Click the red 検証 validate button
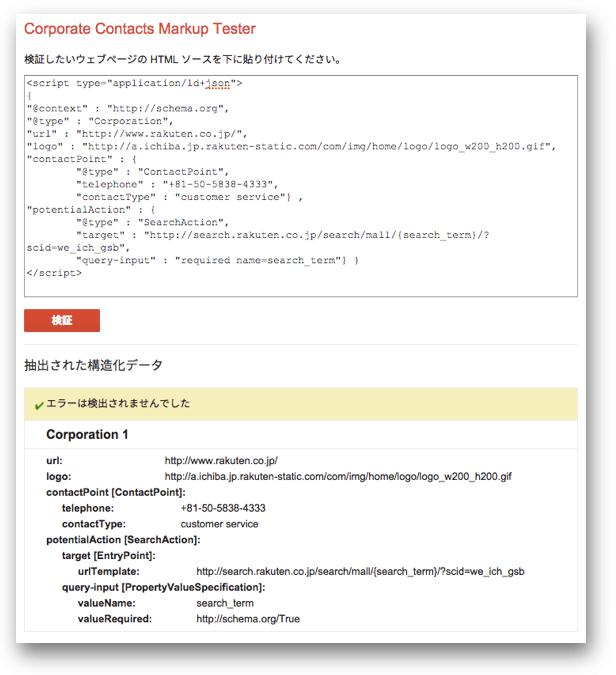The height and width of the screenshot is (675, 616). [62, 320]
